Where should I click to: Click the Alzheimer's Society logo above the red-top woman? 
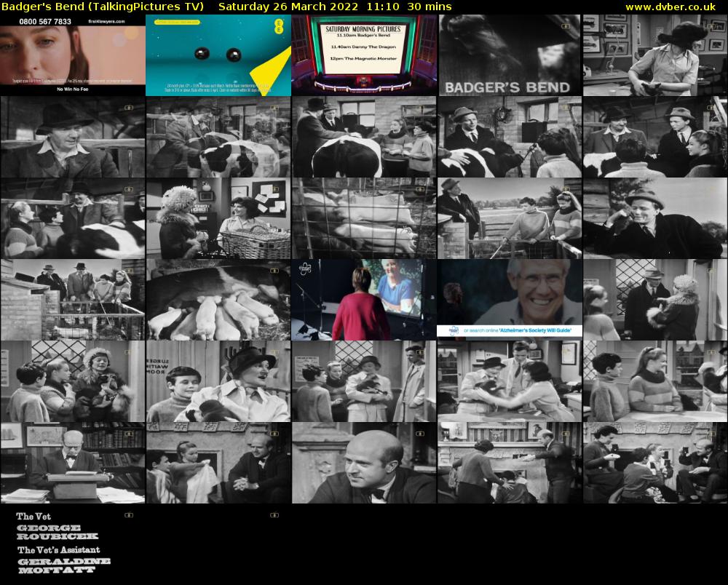point(304,268)
